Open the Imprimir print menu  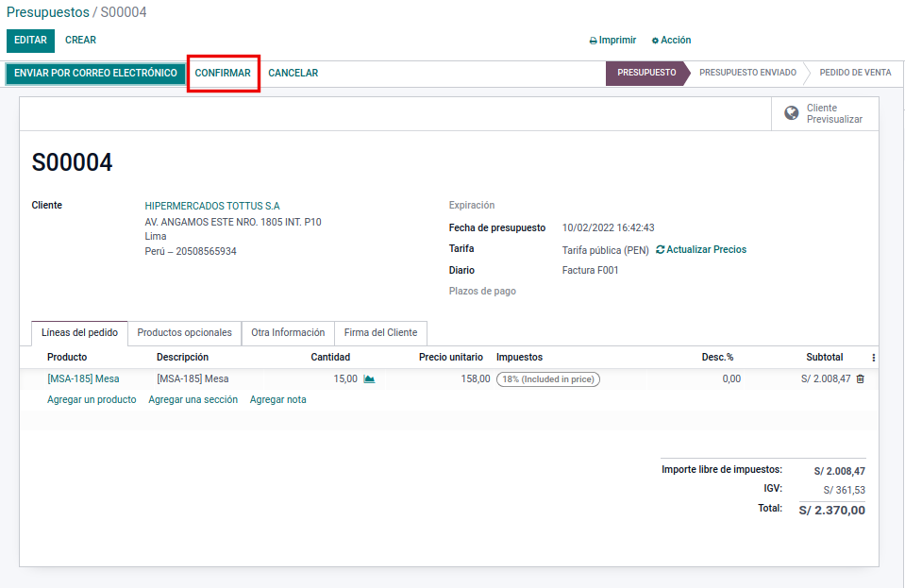612,41
